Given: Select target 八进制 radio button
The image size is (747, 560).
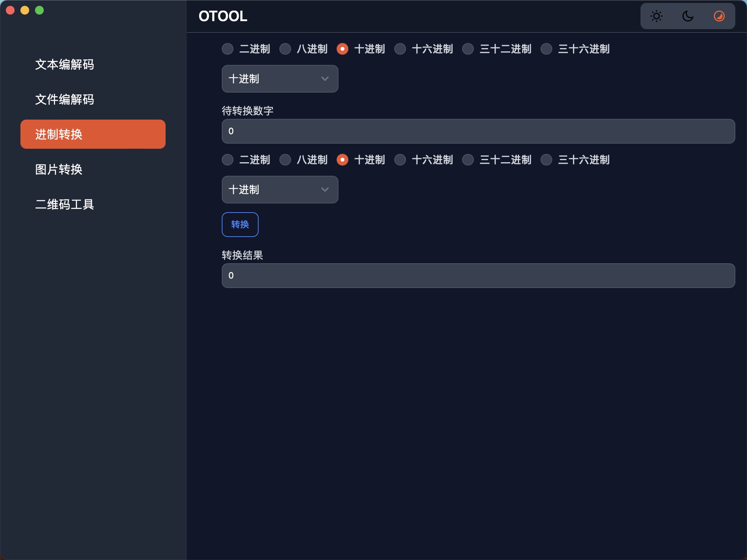Looking at the screenshot, I should coord(285,160).
